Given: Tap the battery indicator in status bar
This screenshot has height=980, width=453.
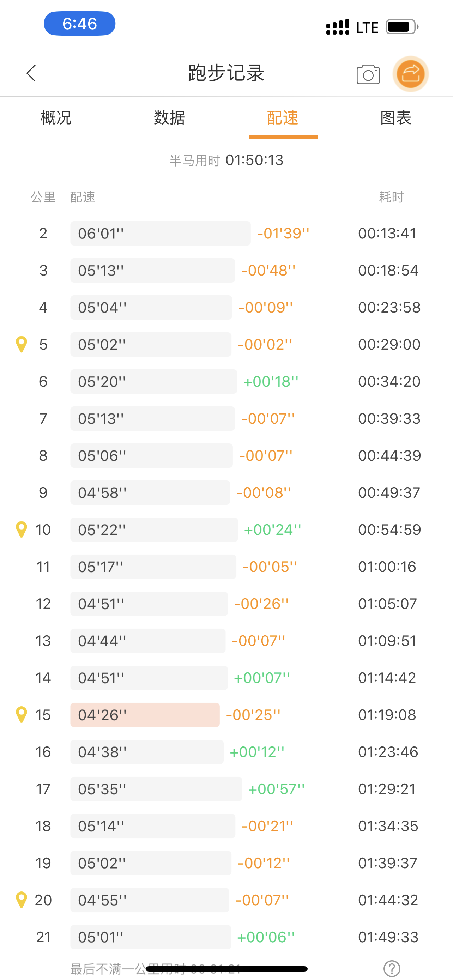Looking at the screenshot, I should point(402,27).
